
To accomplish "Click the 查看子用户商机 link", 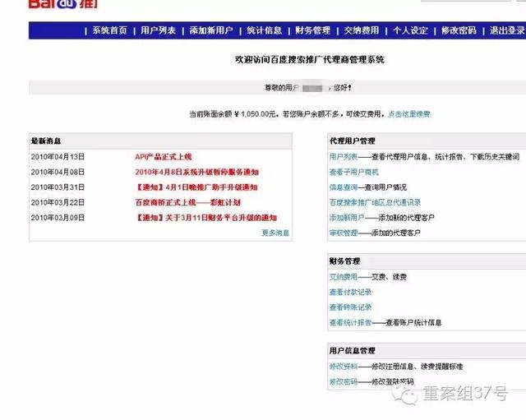I will [x=353, y=172].
